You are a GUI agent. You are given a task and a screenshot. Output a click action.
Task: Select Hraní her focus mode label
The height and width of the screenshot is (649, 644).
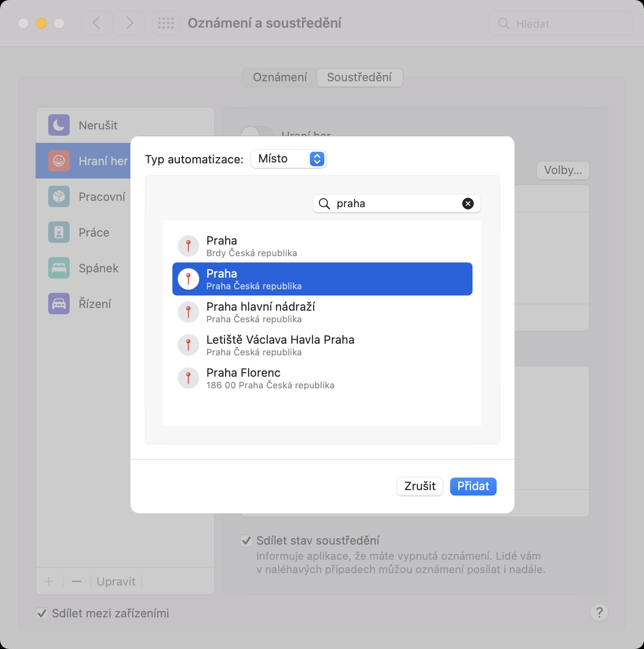click(x=103, y=161)
